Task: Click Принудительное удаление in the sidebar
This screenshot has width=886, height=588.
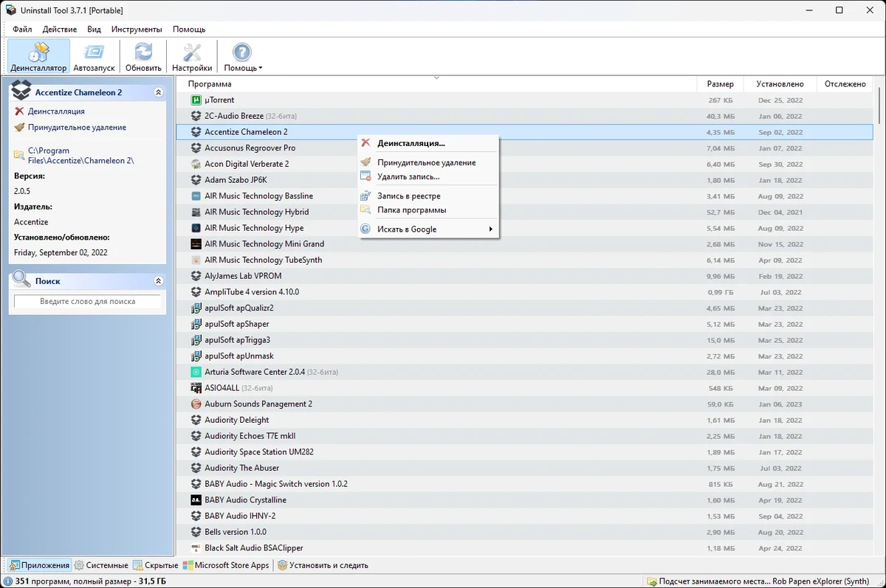Action: coord(77,128)
